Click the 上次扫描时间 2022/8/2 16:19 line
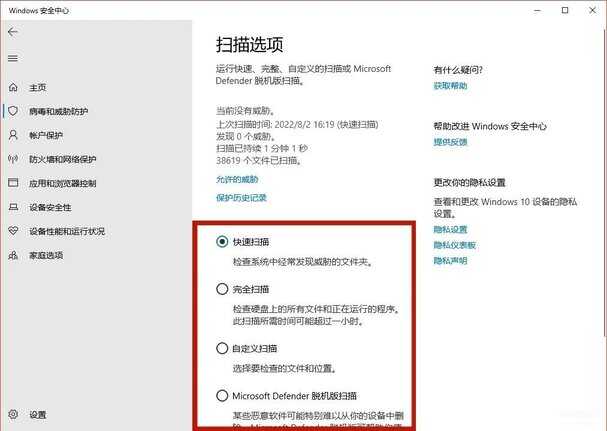Screen dimensions: 607x431 [297, 124]
